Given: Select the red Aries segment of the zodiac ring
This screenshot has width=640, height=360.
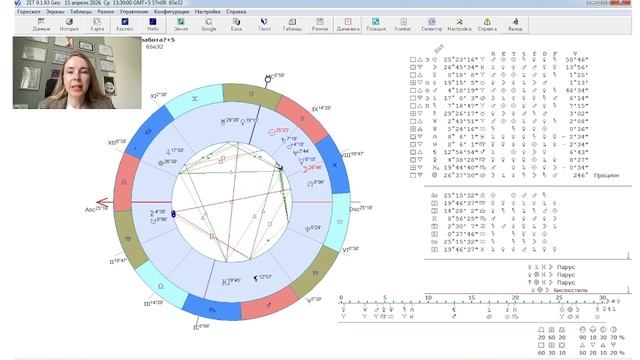Looking at the screenshot, I should click(302, 118).
